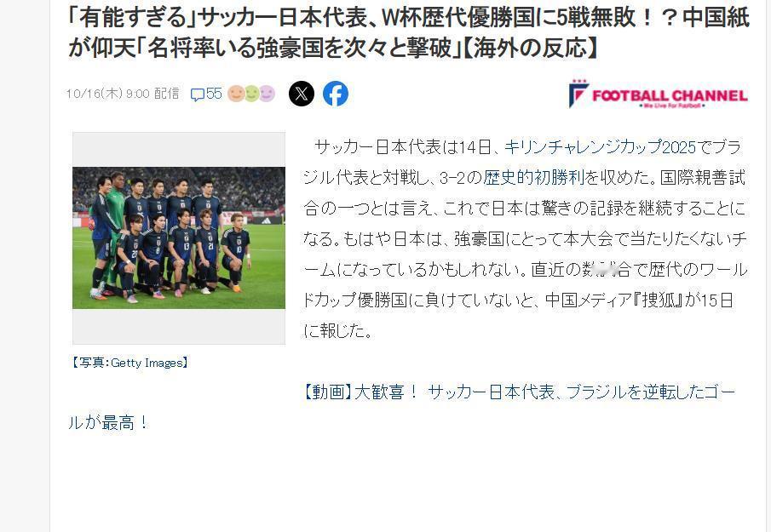Click the headline's 【海外の反応】 text
Screen dimensions: 771x532
(x=530, y=49)
